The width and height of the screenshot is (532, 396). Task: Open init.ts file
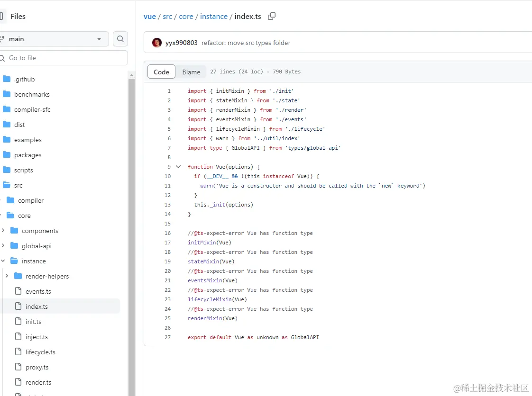(x=33, y=322)
